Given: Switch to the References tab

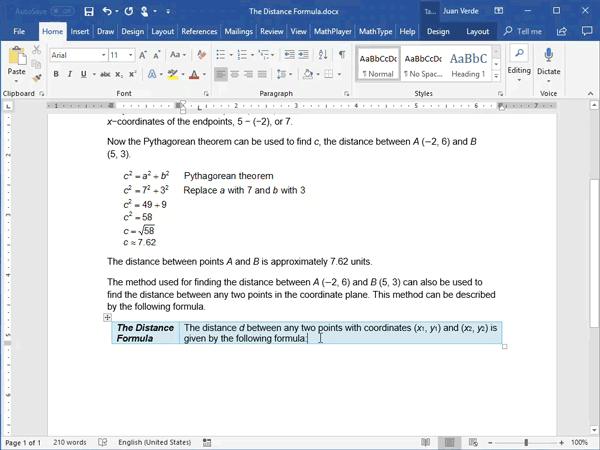Looking at the screenshot, I should [x=199, y=32].
